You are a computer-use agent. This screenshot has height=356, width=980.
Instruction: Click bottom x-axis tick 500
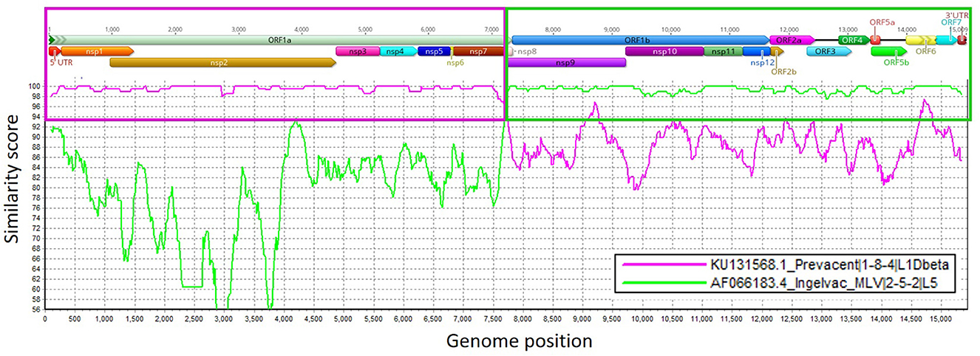point(75,319)
